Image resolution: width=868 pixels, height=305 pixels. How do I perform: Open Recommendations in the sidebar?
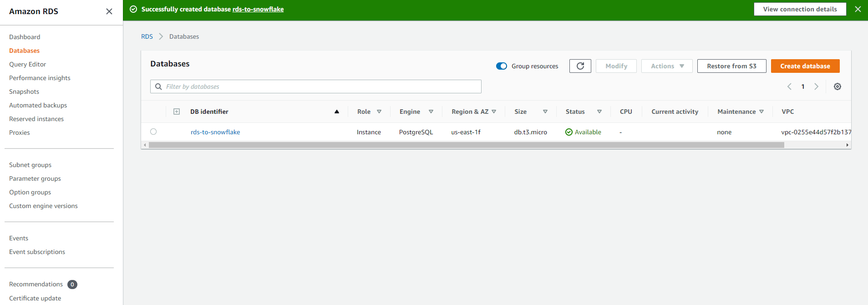pos(36,284)
